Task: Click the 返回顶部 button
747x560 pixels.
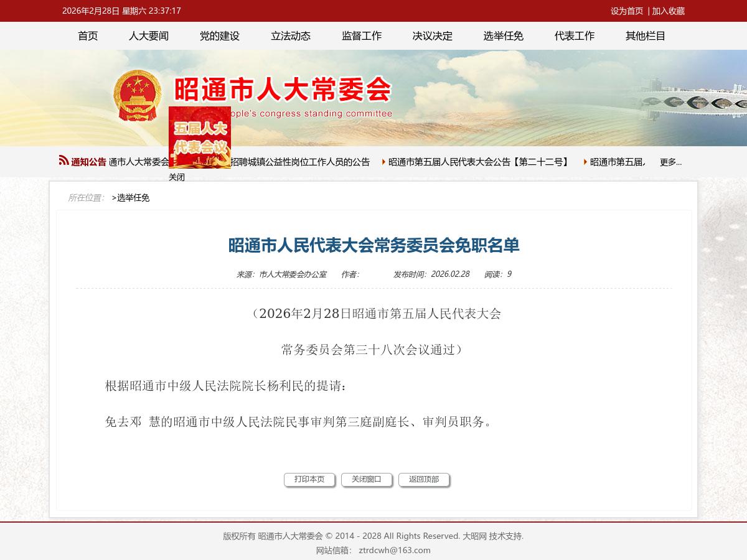Action: tap(424, 479)
